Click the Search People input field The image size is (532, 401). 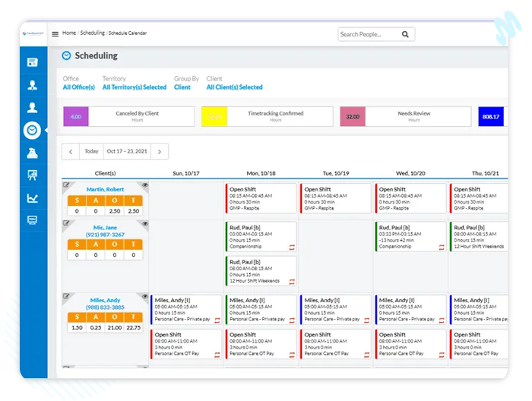pos(368,34)
